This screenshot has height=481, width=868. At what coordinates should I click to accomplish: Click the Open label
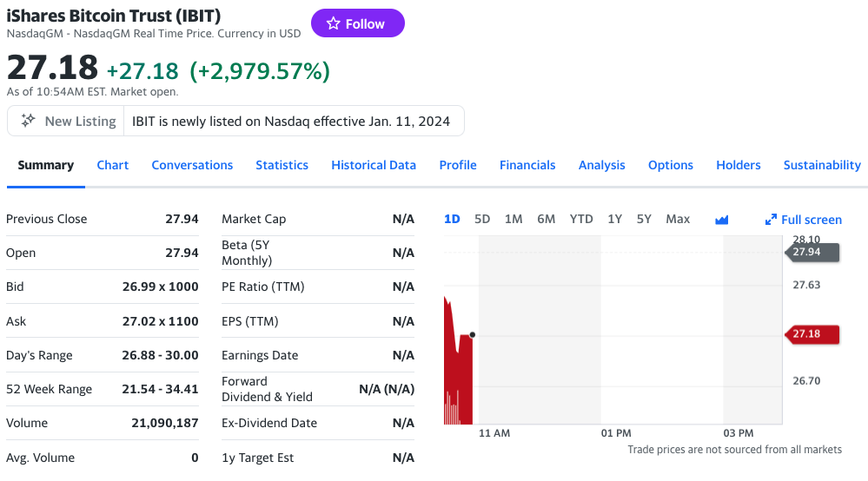pyautogui.click(x=21, y=254)
